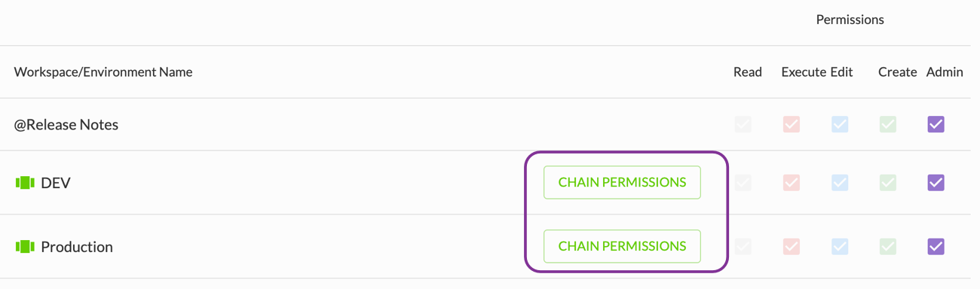Toggle Create checkbox for Production row
Image resolution: width=980 pixels, height=289 pixels.
pos(888,247)
